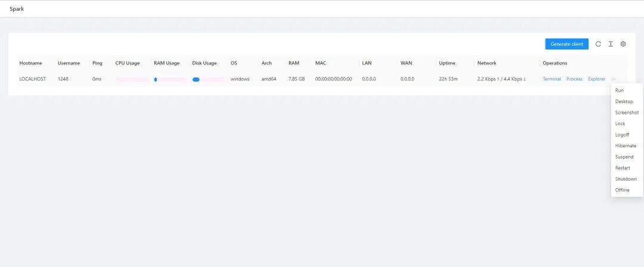Click the LAN column header
This screenshot has height=267, width=644.
coord(367,63)
